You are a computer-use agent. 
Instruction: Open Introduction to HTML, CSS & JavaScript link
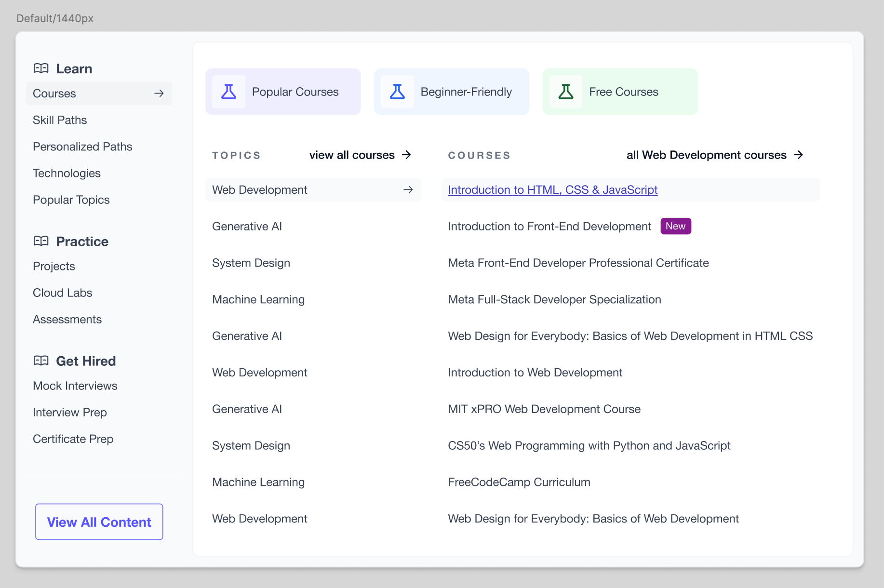[x=553, y=190]
